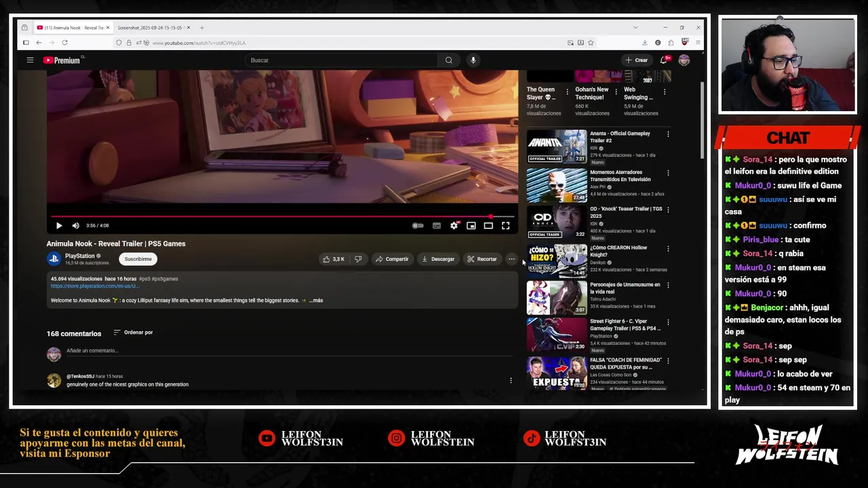Click the Añade un comentario field
The width and height of the screenshot is (868, 488).
pos(290,350)
